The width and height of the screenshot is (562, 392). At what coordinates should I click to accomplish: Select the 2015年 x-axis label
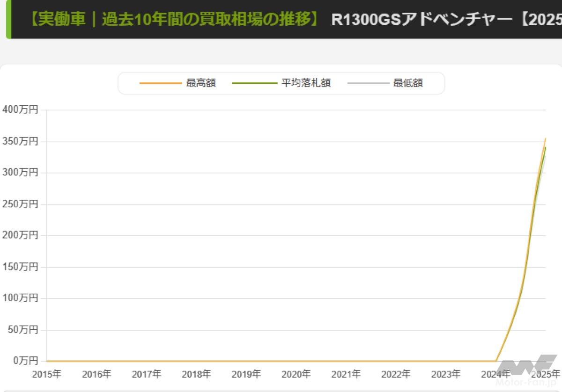point(46,374)
